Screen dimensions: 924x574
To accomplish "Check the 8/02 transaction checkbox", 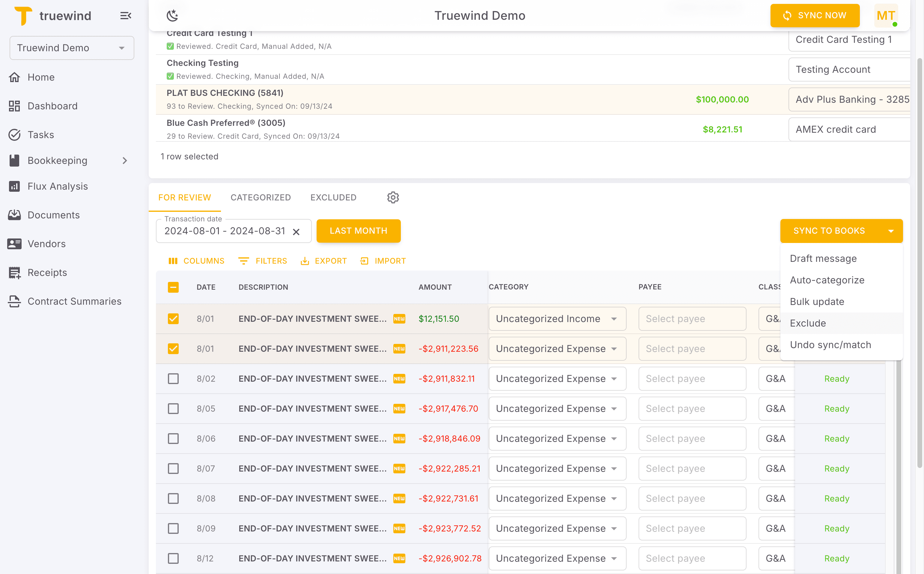I will click(x=173, y=378).
